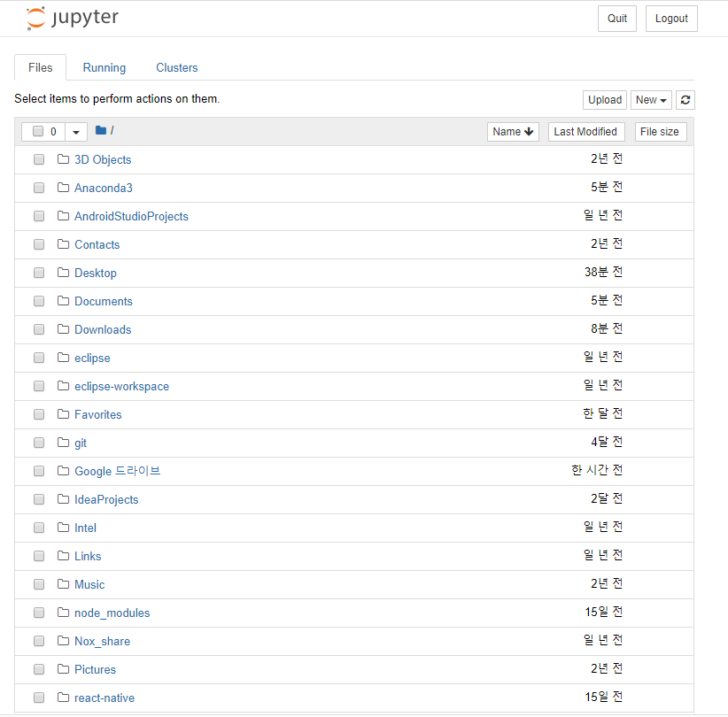Screen dimensions: 728x717
Task: Click the selected count number 0
Action: tap(53, 132)
